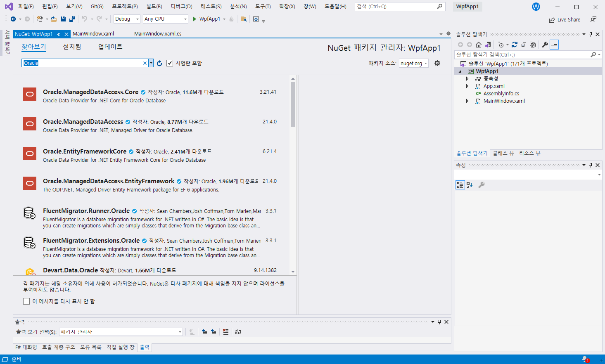Clear all output with the Clear All icon
Screen dimensions: 605x364
225,332
